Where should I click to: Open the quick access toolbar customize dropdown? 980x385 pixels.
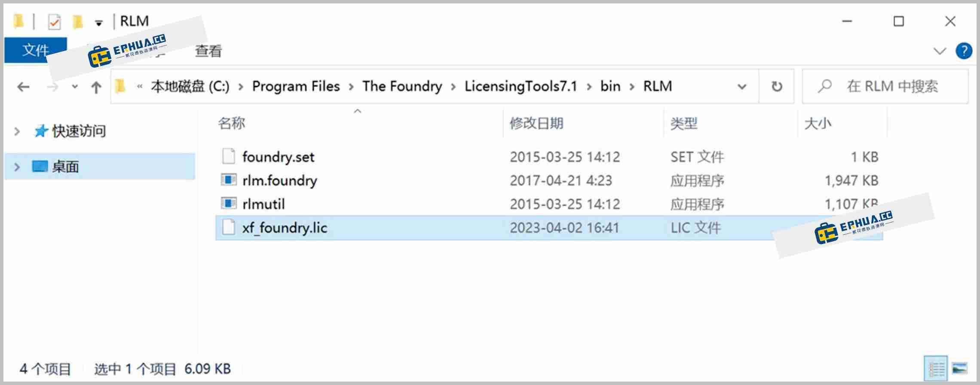tap(99, 21)
